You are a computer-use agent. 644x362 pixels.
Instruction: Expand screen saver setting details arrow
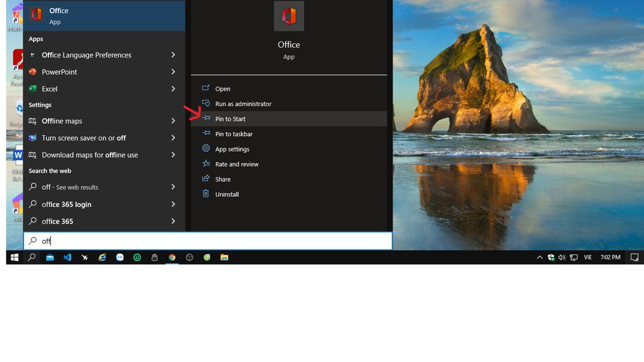pyautogui.click(x=173, y=138)
